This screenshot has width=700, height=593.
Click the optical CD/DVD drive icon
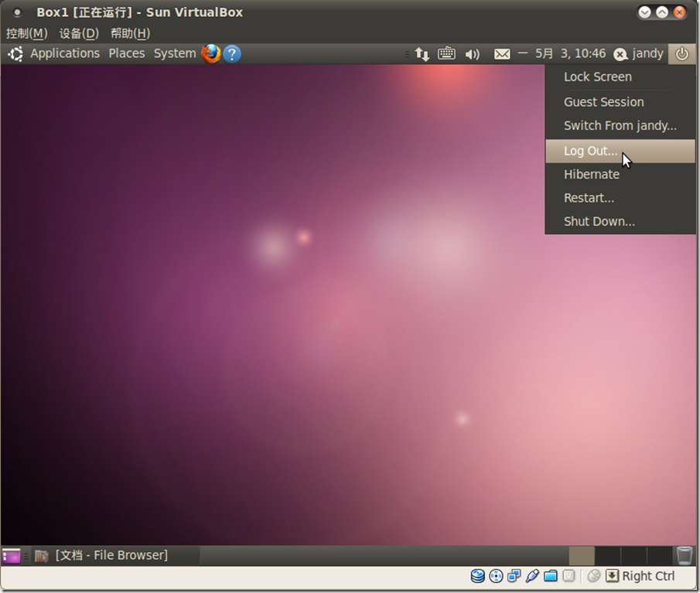tap(496, 576)
